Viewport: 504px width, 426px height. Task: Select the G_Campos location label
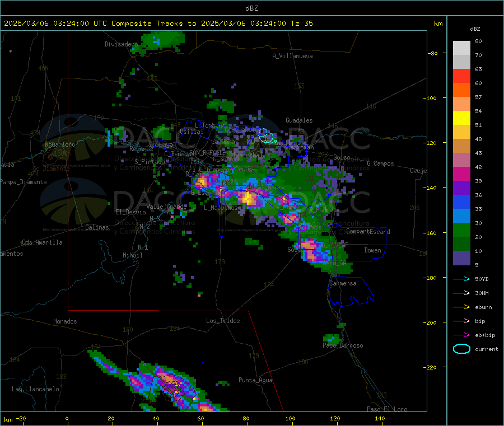click(x=380, y=163)
